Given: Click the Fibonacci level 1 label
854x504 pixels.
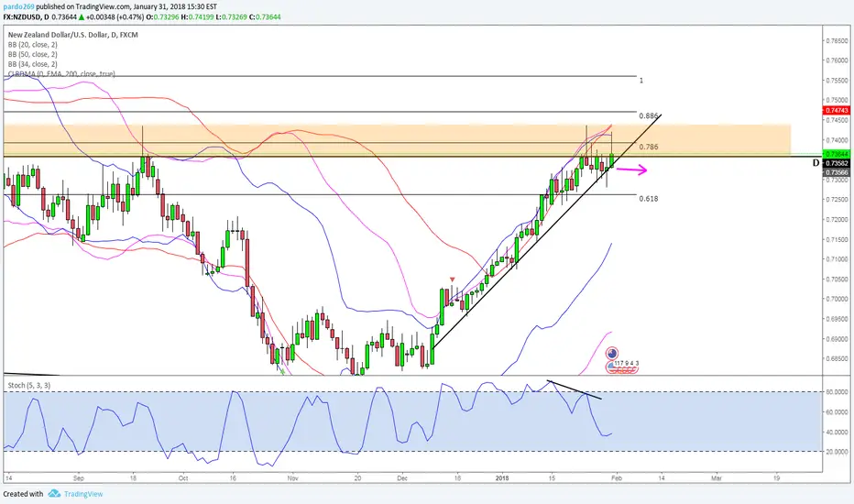Looking at the screenshot, I should tap(641, 81).
